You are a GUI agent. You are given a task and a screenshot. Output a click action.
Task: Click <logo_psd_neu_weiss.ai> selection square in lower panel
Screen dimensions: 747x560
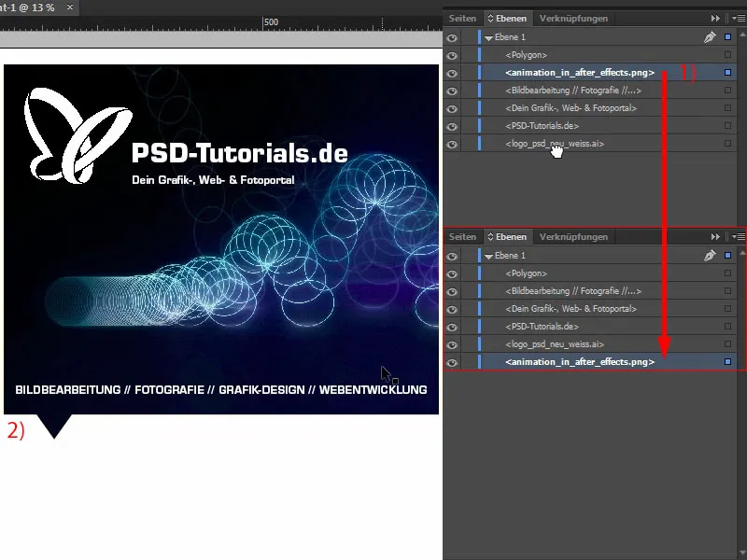tap(727, 343)
